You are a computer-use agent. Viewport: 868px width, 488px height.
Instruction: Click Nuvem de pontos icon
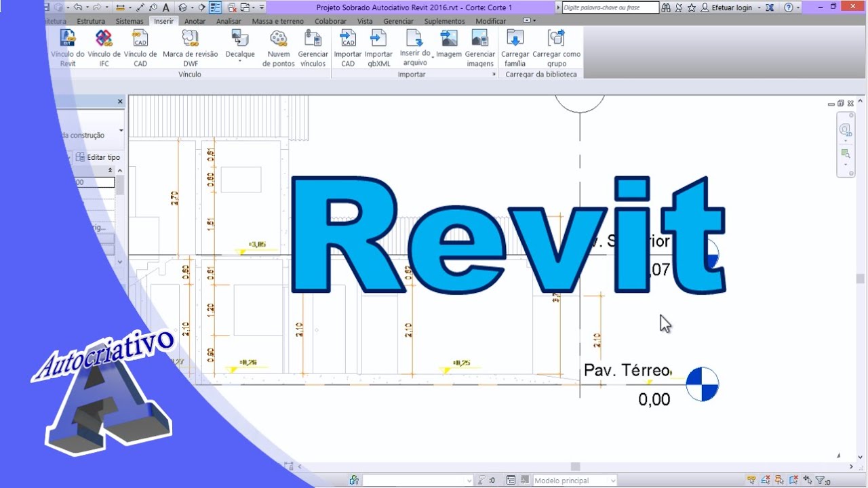[x=279, y=38]
